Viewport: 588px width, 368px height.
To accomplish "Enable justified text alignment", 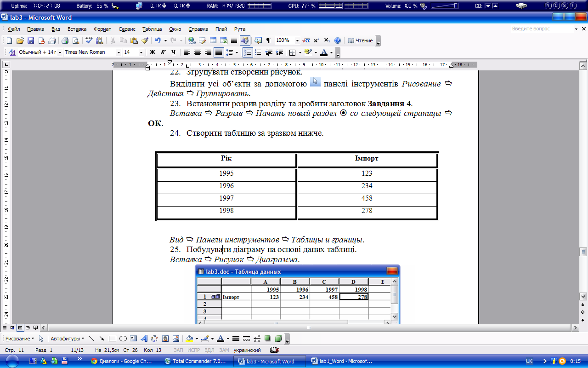I will pyautogui.click(x=219, y=52).
